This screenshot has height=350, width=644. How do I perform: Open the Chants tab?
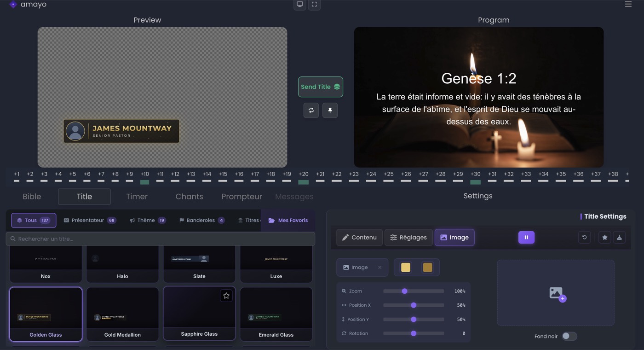coord(189,197)
